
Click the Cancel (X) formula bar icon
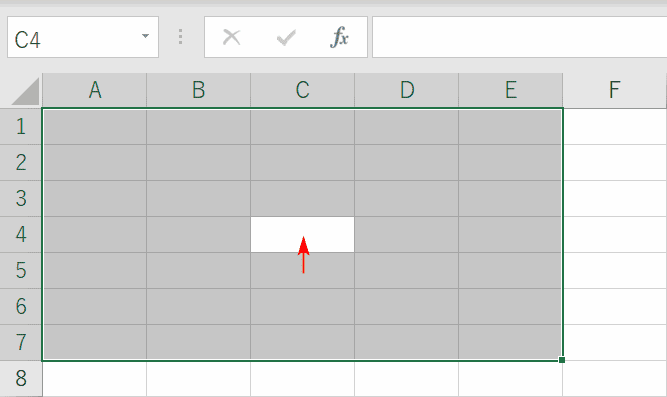(231, 37)
